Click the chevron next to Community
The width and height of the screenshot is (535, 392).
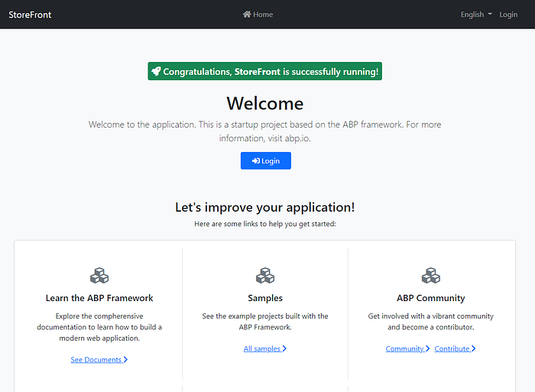[x=427, y=348]
